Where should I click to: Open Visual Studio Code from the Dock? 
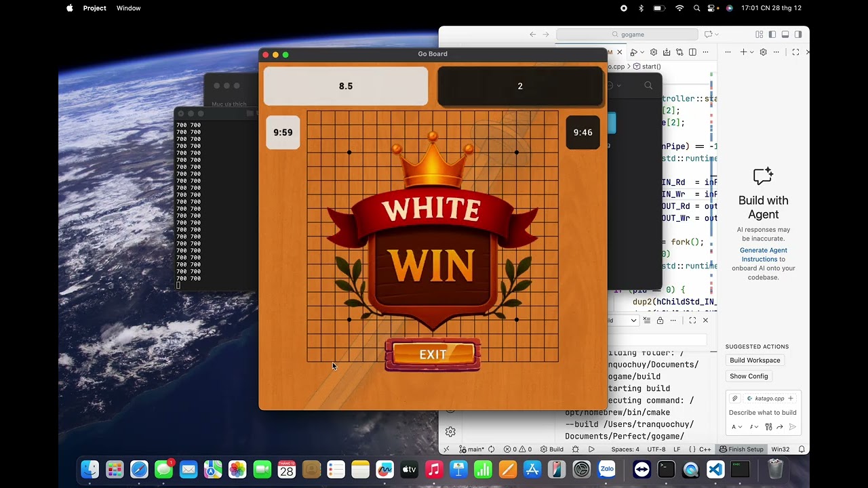point(715,469)
